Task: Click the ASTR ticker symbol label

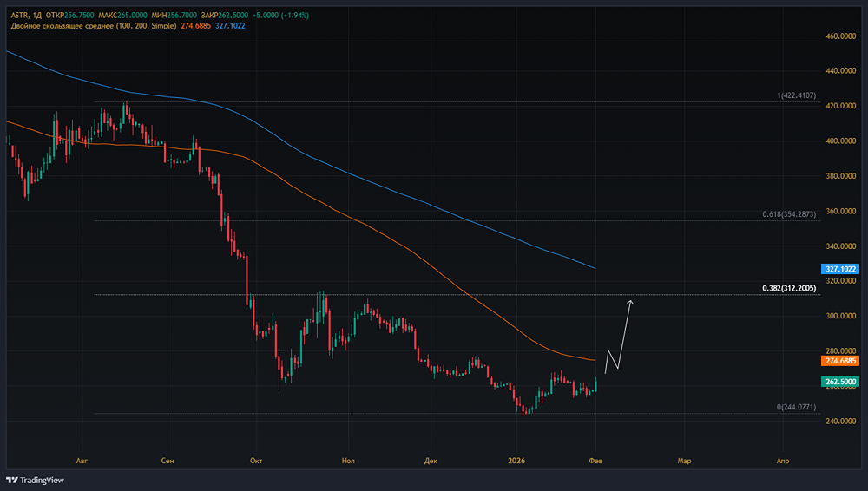Action: point(19,16)
